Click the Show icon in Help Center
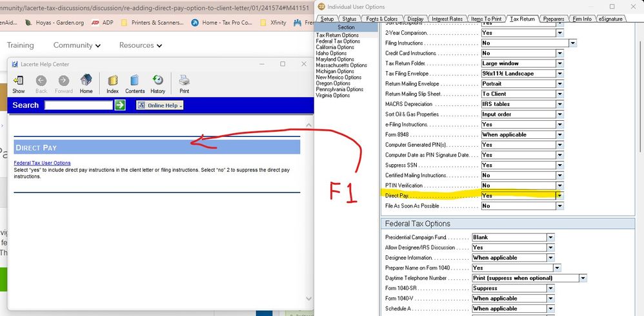This screenshot has height=316, width=644. 19,83
